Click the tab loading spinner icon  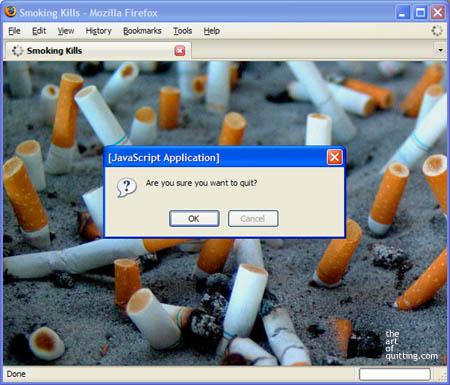pyautogui.click(x=17, y=51)
